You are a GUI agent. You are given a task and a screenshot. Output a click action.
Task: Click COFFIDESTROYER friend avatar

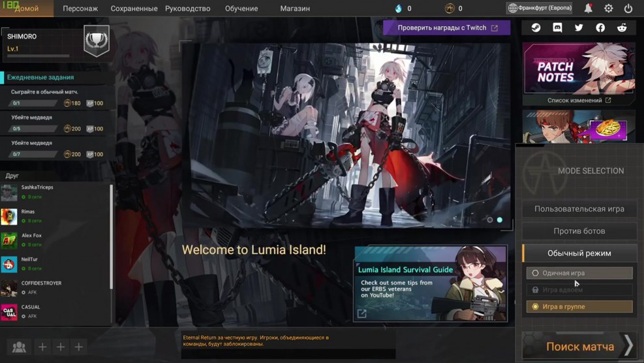(8, 288)
